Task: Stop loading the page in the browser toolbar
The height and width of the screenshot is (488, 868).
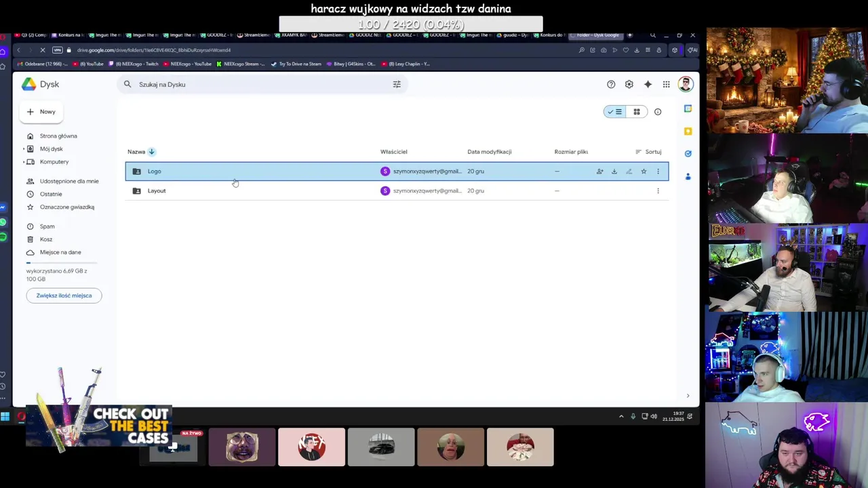Action: point(43,50)
